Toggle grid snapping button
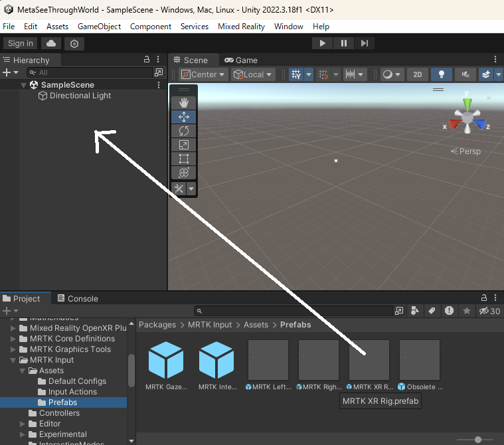504x445 pixels. [x=323, y=74]
